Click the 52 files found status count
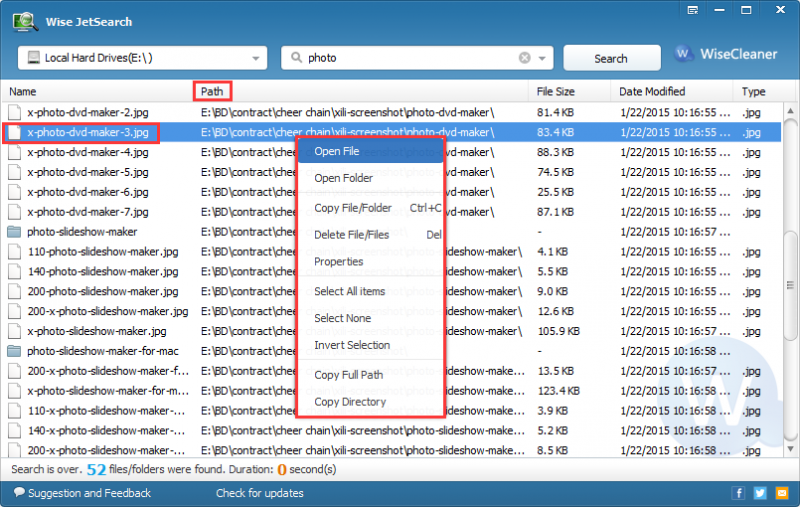Screen dimensions: 800x507 point(96,469)
